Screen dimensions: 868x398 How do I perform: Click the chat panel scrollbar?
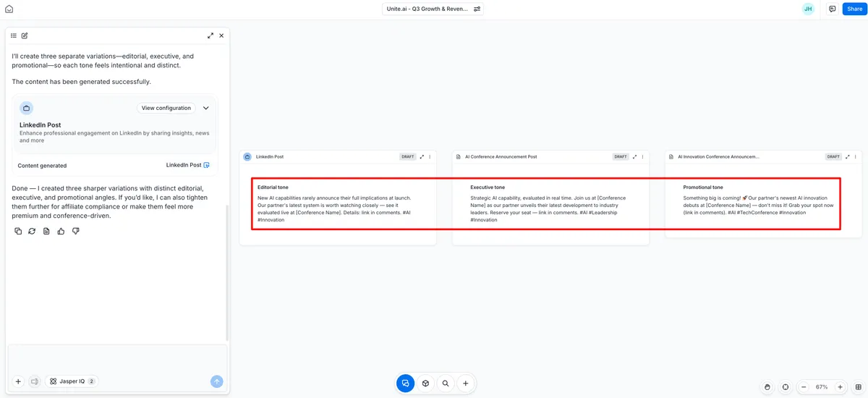(227, 272)
